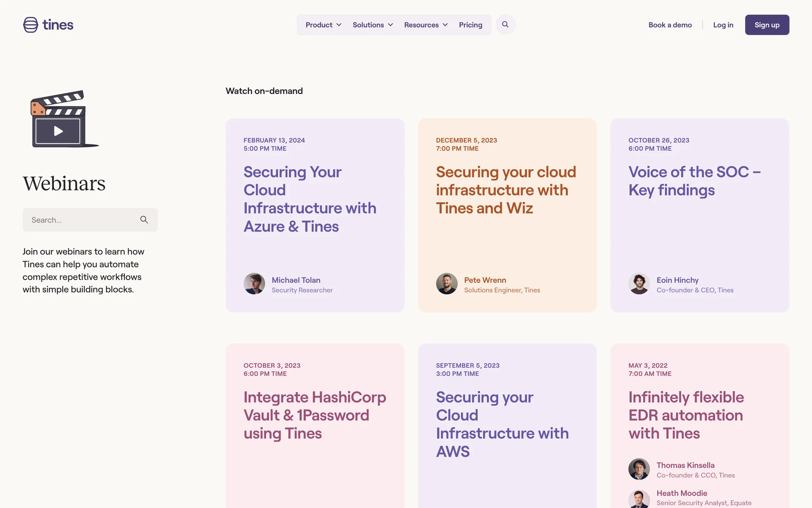This screenshot has height=508, width=812.
Task: Click Thomas Kinsella's avatar photo
Action: (639, 469)
